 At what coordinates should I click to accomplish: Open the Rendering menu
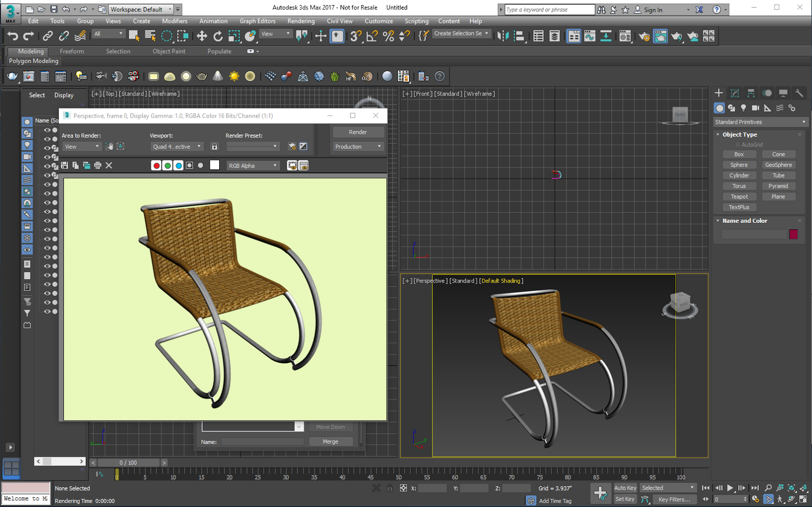click(301, 21)
